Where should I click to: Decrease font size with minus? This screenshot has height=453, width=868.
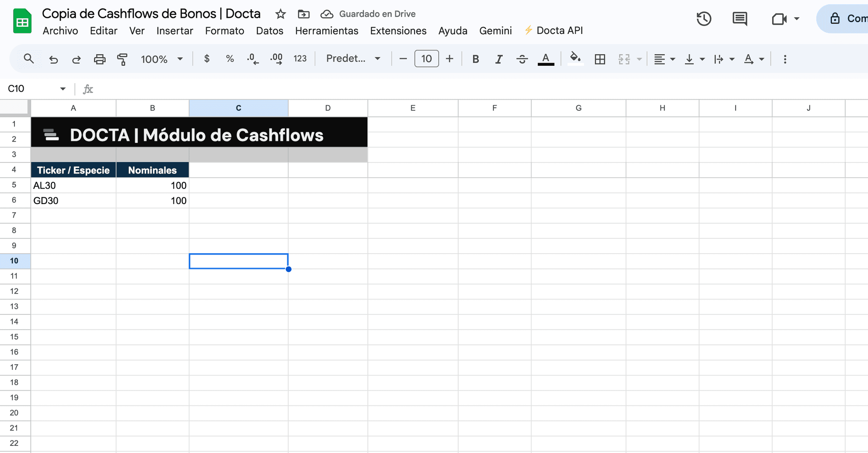403,59
